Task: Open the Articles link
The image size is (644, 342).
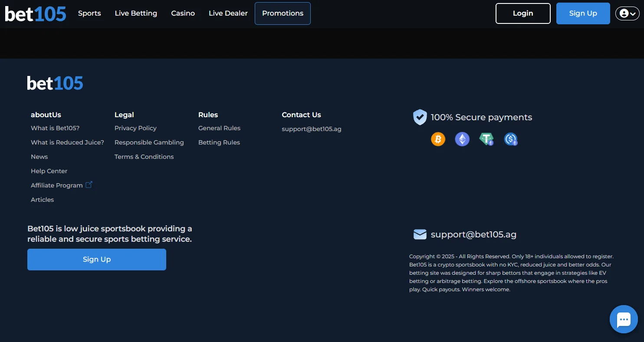Action: pyautogui.click(x=43, y=200)
